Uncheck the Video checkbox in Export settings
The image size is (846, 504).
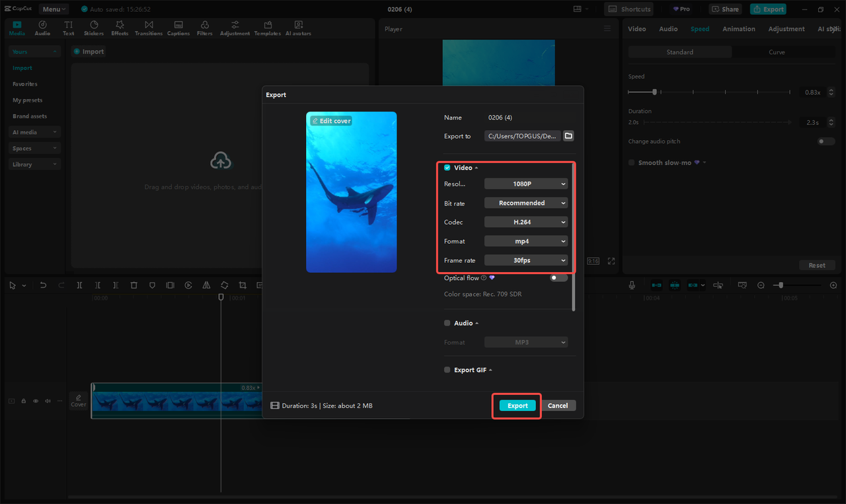point(447,167)
